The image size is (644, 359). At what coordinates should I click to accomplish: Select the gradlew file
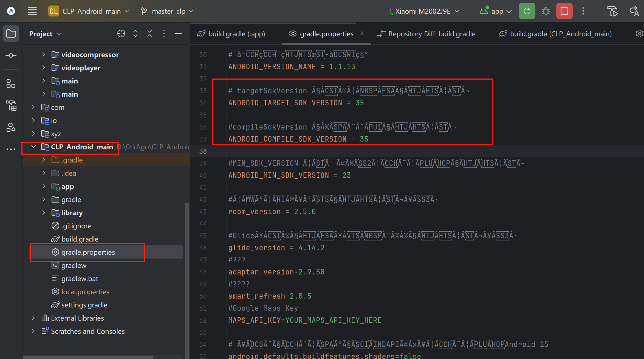tap(69, 265)
